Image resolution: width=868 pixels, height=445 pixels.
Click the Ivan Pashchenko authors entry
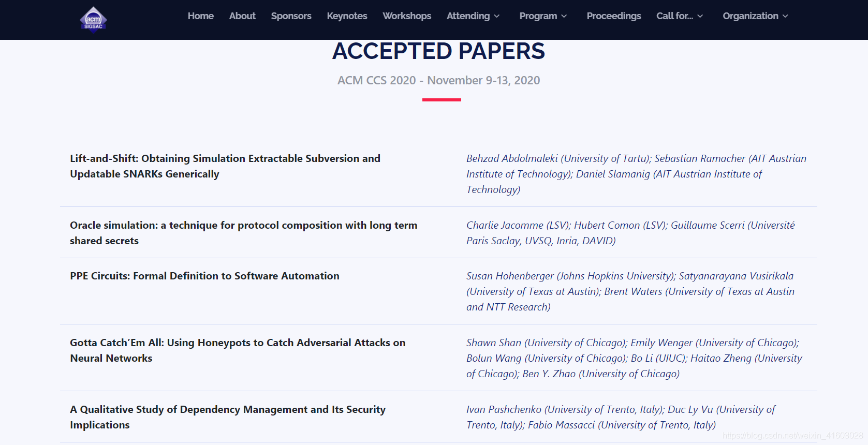coord(621,417)
